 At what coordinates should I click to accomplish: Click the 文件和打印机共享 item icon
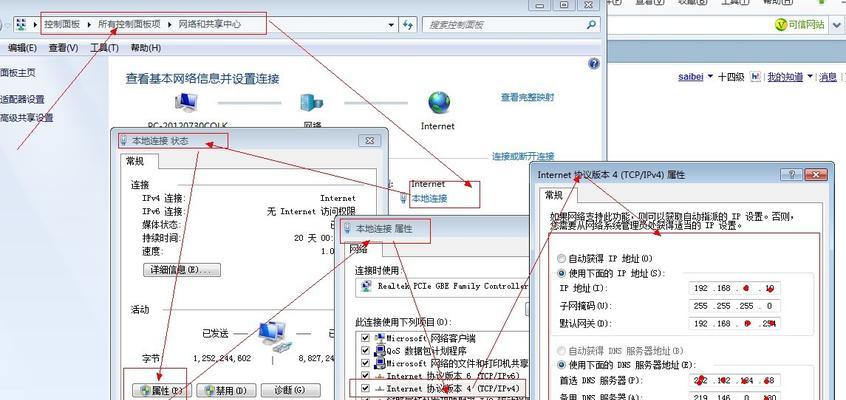click(380, 363)
